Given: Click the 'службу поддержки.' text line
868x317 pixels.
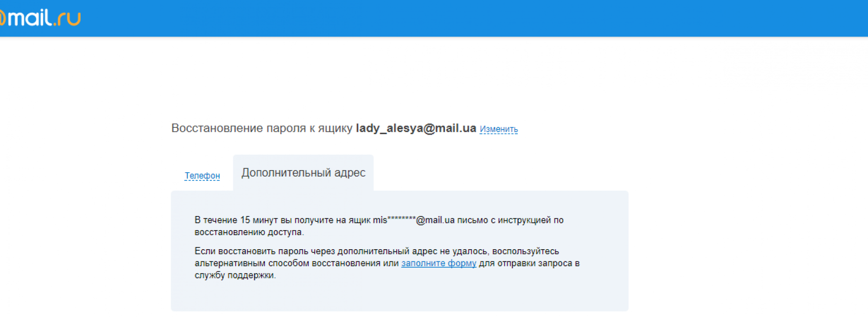Looking at the screenshot, I should click(x=235, y=276).
